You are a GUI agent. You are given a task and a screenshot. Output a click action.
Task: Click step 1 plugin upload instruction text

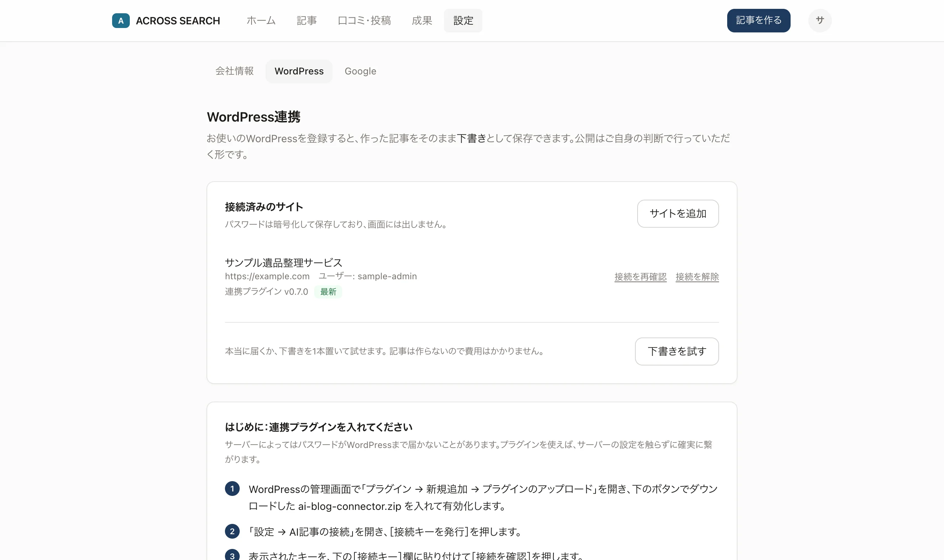point(483,497)
